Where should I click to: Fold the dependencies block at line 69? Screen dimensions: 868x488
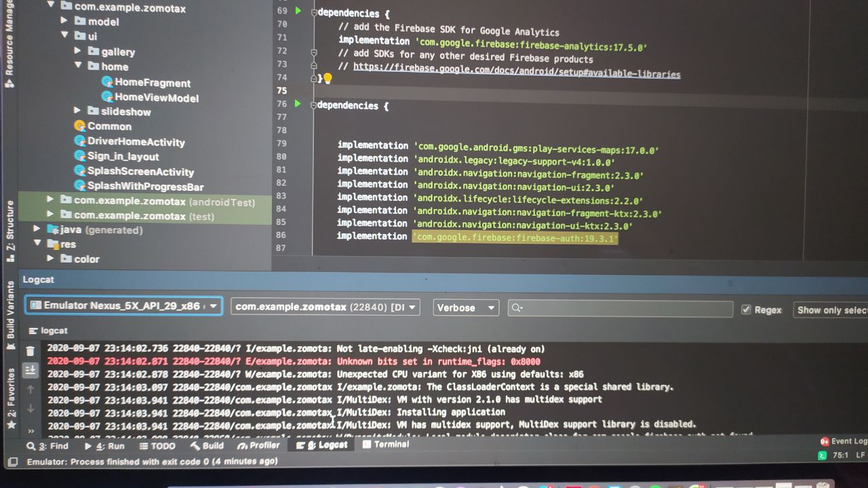(x=313, y=12)
